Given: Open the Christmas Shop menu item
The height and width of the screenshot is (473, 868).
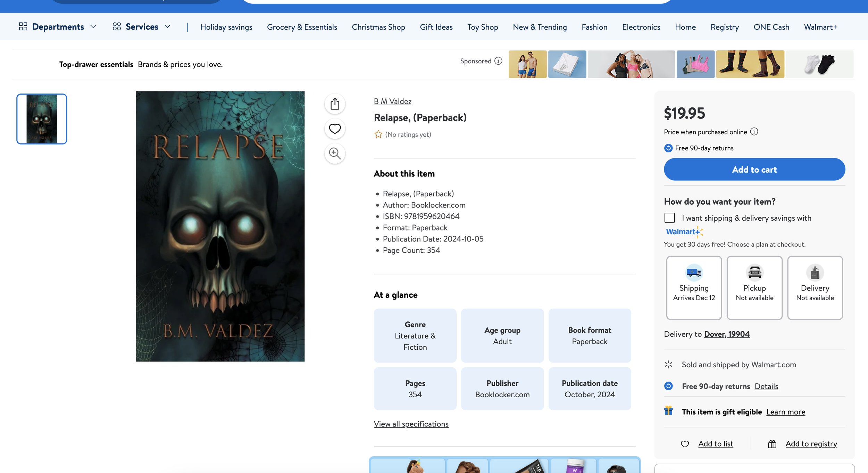Looking at the screenshot, I should coord(378,27).
